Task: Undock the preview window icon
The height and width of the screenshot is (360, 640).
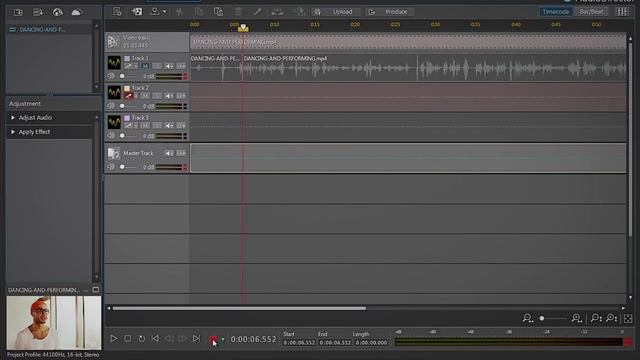Action: pos(96,290)
